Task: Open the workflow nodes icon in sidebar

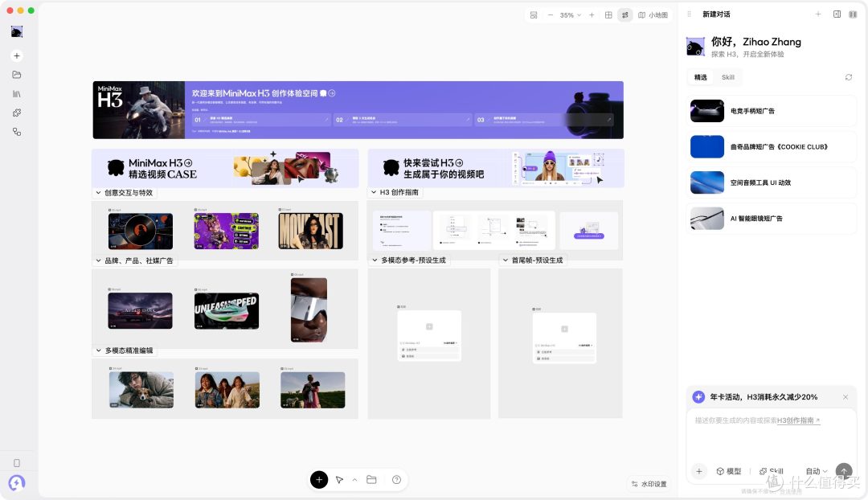Action: click(x=17, y=132)
